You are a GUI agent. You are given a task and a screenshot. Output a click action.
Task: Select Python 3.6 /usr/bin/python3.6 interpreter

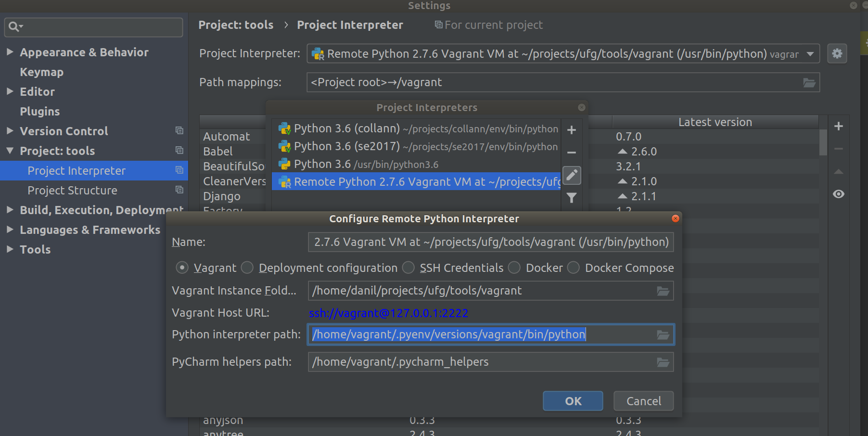point(416,164)
